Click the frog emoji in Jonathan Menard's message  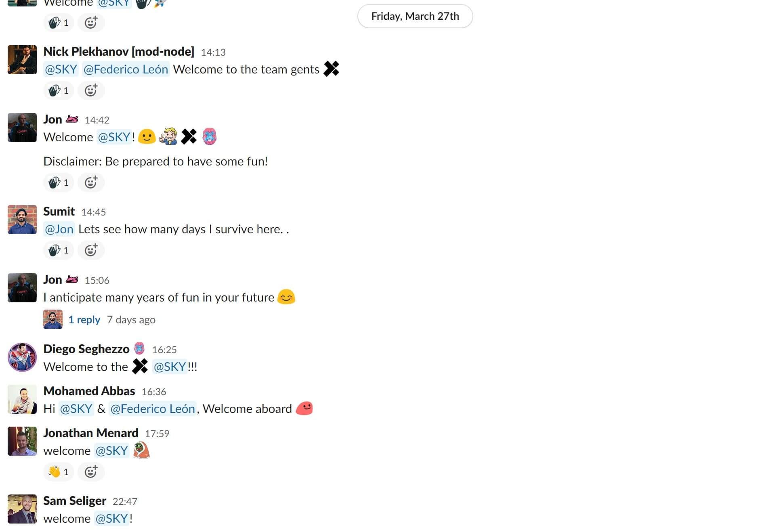(141, 450)
